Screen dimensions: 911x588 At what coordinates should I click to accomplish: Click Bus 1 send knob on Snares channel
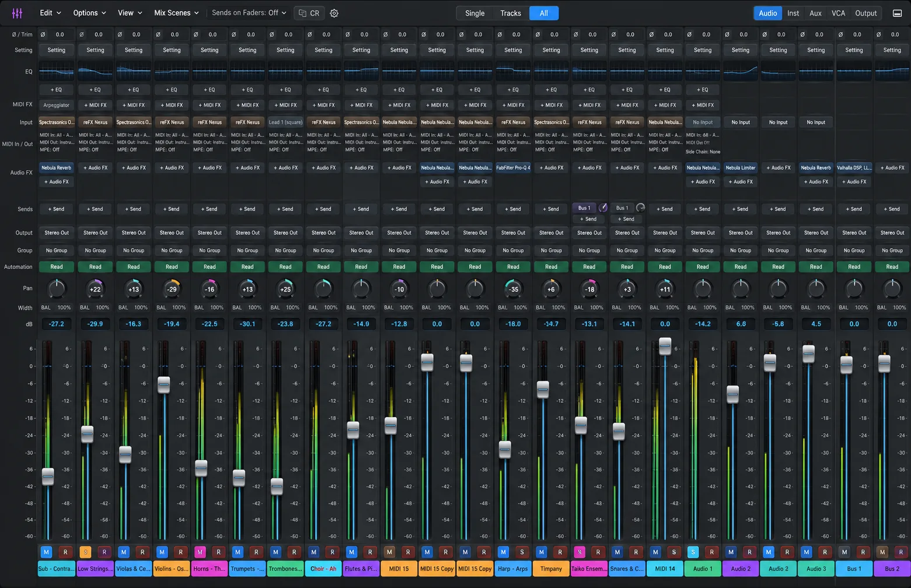coord(640,208)
